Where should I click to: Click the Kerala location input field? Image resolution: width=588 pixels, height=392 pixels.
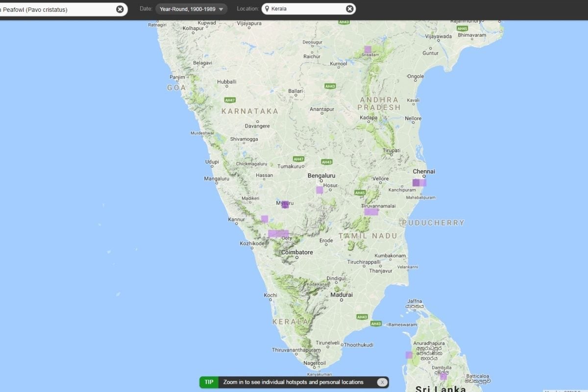[308, 9]
